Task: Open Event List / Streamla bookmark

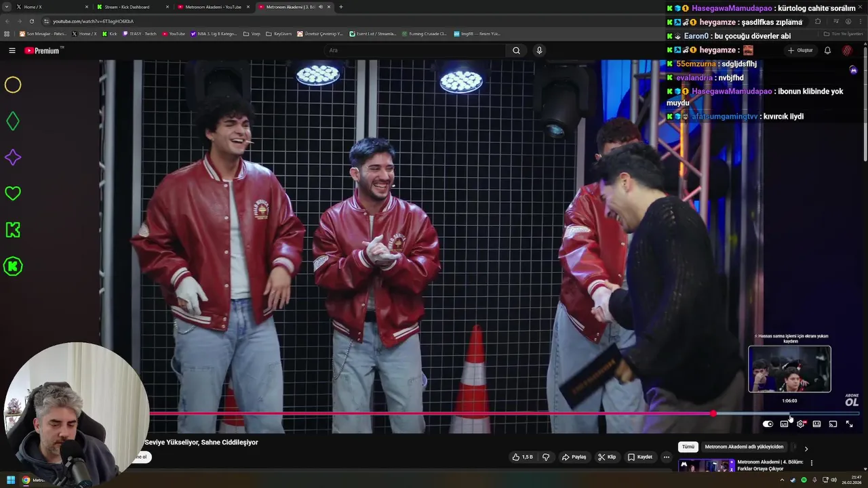Action: coord(373,33)
